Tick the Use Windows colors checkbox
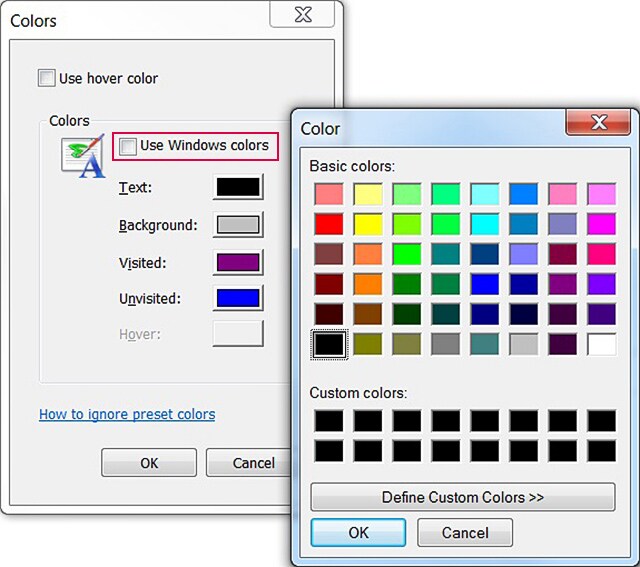The height and width of the screenshot is (567, 640). point(127,146)
